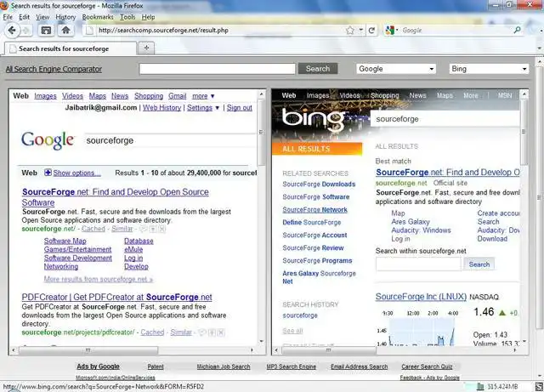
Task: Click the Career Search Quiz ad
Action: click(427, 366)
